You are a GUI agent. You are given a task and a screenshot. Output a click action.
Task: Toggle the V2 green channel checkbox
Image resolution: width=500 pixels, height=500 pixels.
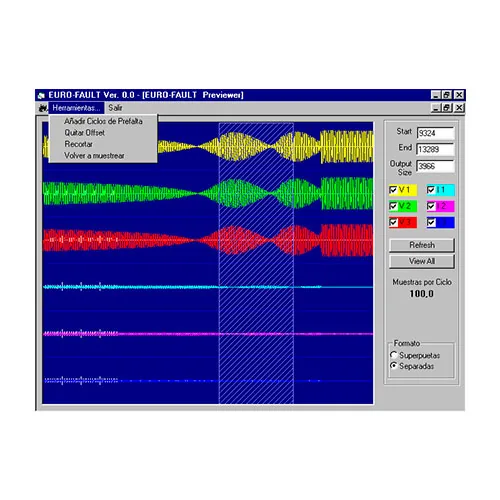tap(393, 206)
